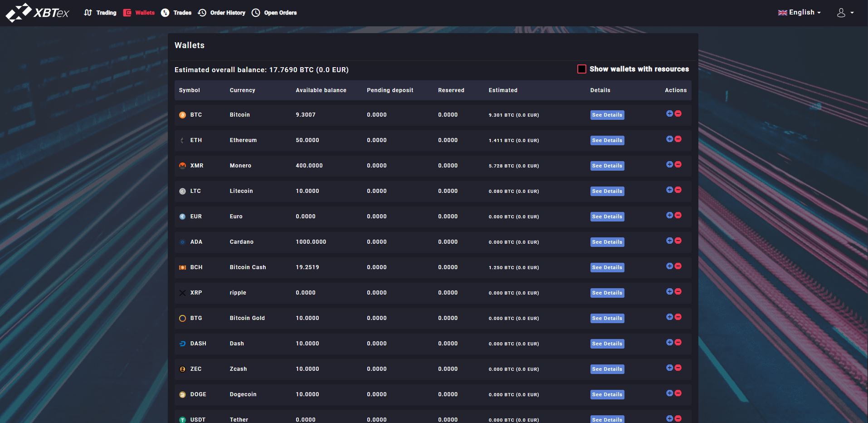
Task: See Details for Euro wallet
Action: pyautogui.click(x=607, y=217)
